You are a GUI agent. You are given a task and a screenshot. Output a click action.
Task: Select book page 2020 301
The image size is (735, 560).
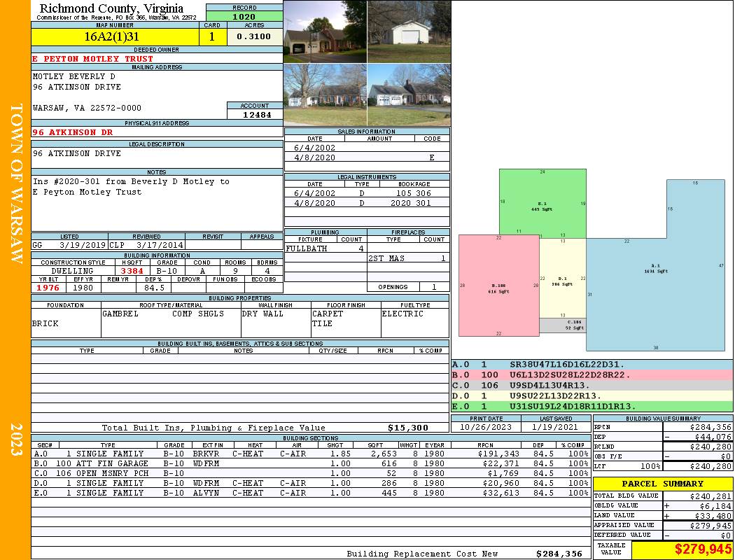point(411,203)
